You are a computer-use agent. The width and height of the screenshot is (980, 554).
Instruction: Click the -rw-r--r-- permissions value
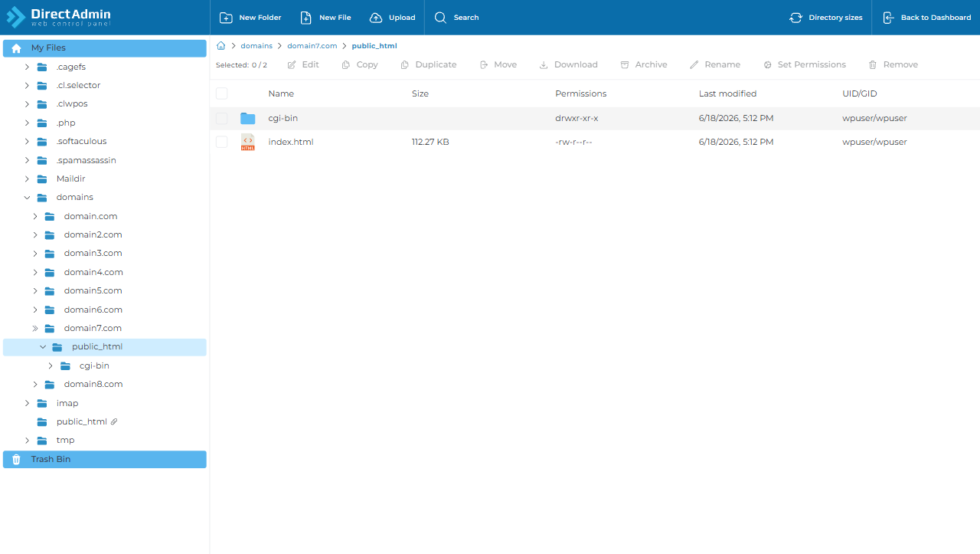(x=573, y=142)
